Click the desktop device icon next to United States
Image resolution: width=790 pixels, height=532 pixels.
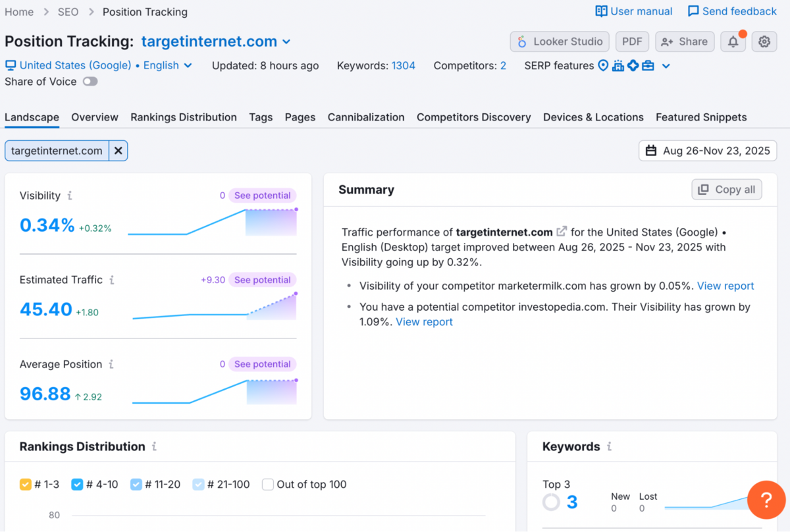[11, 65]
